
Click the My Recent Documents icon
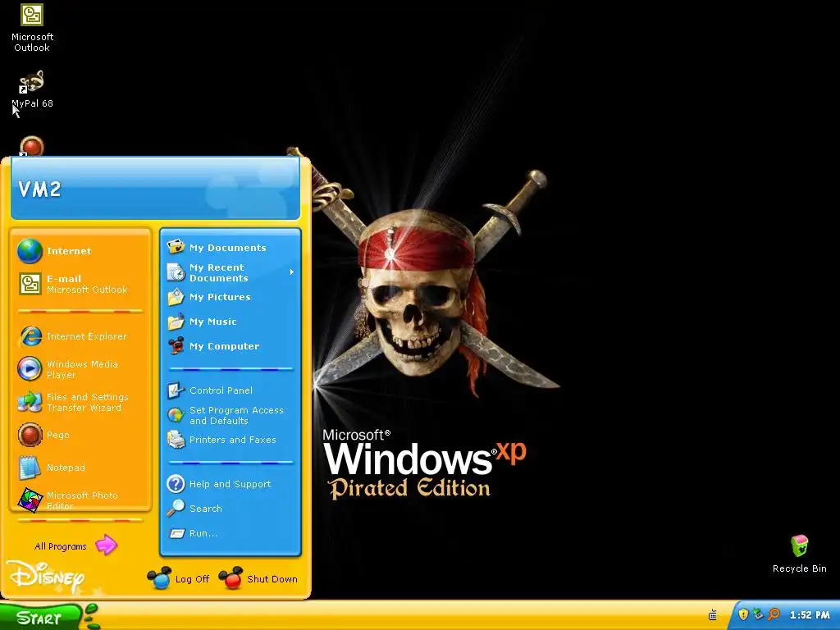[176, 272]
